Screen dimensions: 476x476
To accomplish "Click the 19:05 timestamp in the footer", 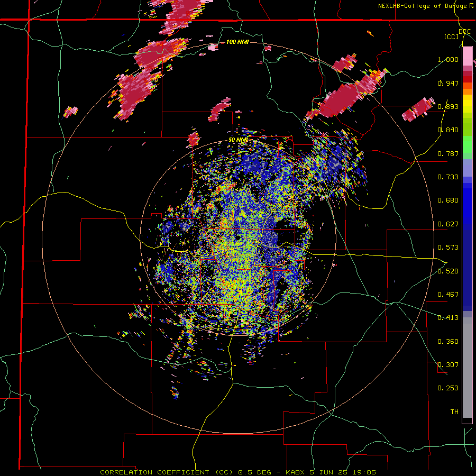I will pos(364,472).
